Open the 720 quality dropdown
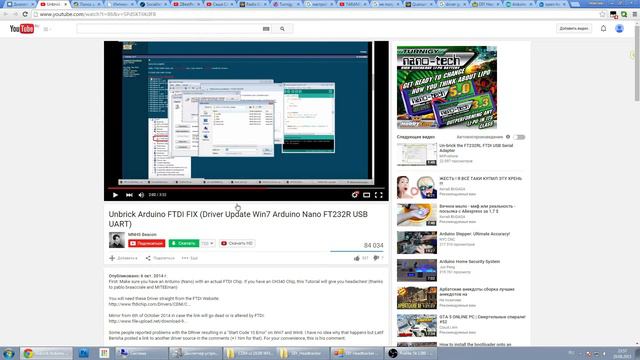The image size is (640, 360). [x=207, y=243]
